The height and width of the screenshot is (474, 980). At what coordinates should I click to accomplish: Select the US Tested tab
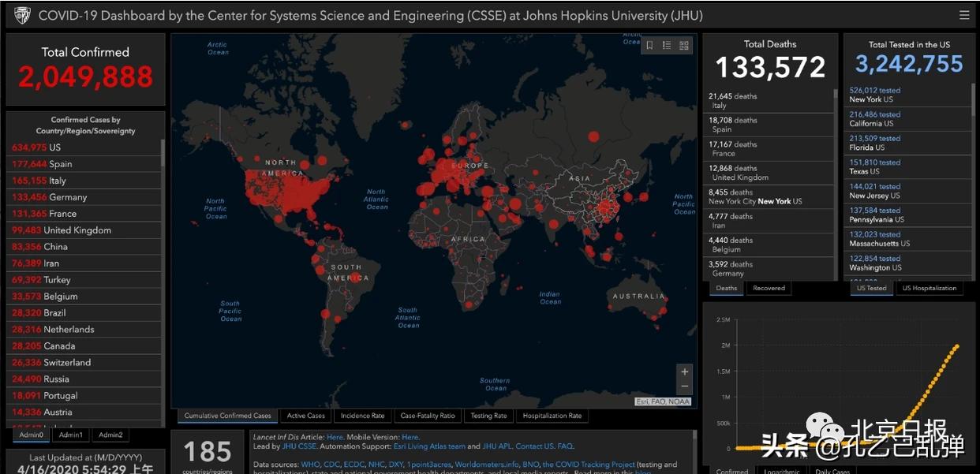(871, 288)
